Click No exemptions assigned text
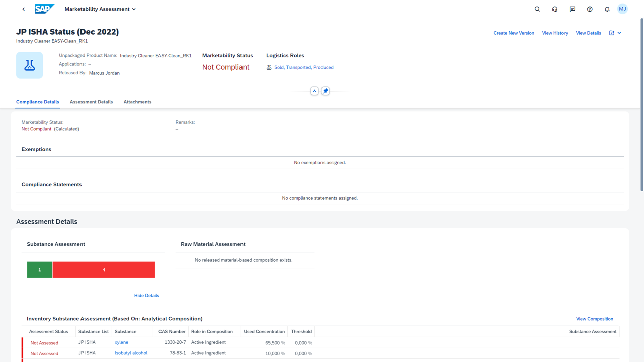This screenshot has height=362, width=644. point(320,163)
